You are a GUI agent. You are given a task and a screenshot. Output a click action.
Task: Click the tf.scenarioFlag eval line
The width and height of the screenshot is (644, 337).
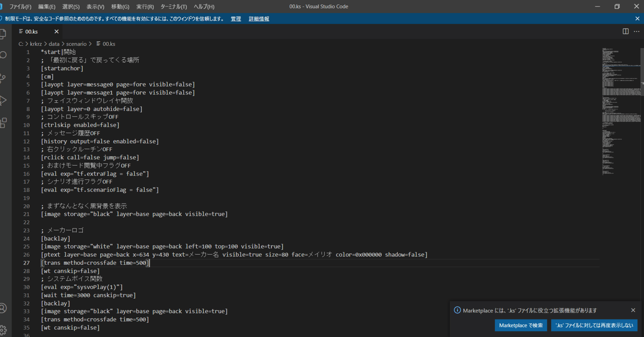coord(100,190)
